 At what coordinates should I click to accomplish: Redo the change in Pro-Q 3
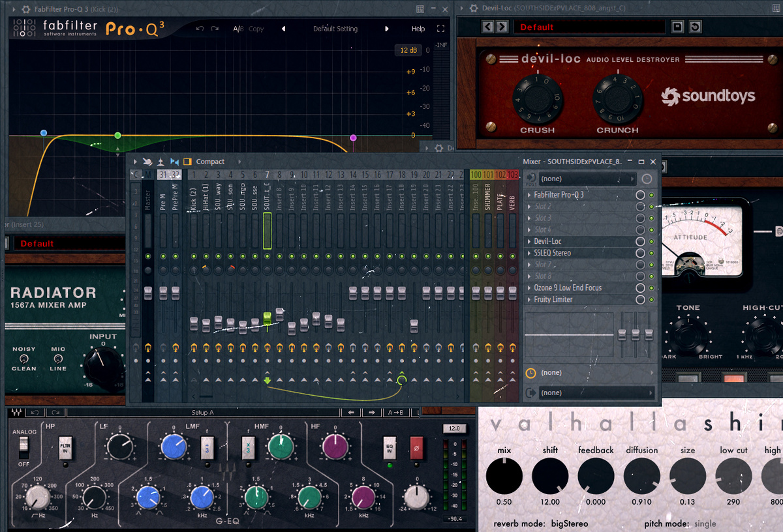point(213,29)
